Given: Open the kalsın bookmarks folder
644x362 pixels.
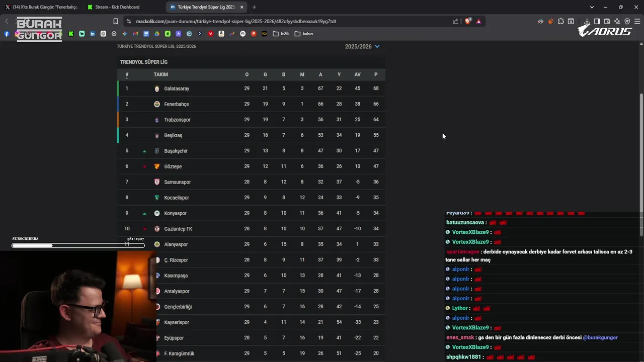Looking at the screenshot, I should click(x=304, y=34).
